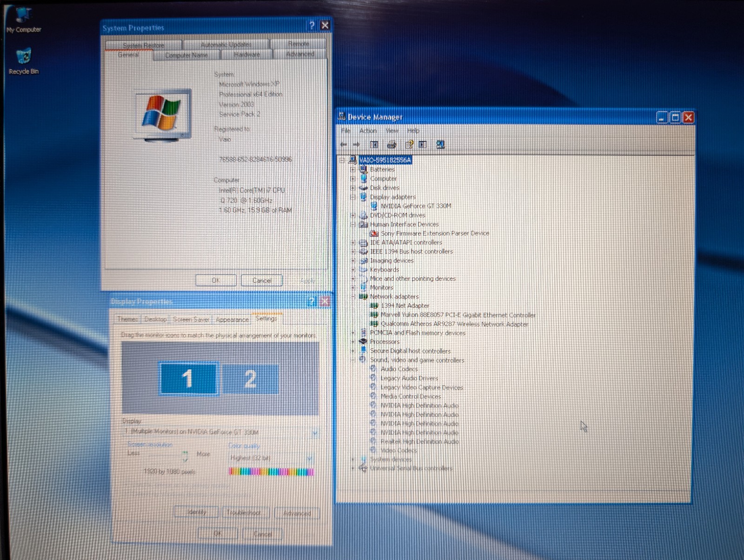The height and width of the screenshot is (560, 744).
Task: Open Properties toolbar icon in Device Manager
Action: pos(409,145)
